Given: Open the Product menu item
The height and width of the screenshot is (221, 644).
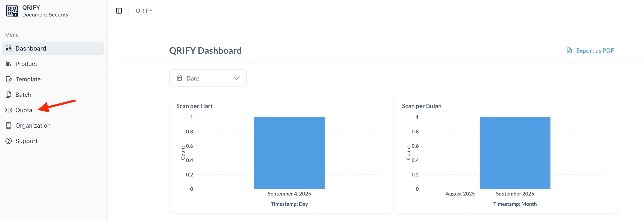Looking at the screenshot, I should click(26, 64).
